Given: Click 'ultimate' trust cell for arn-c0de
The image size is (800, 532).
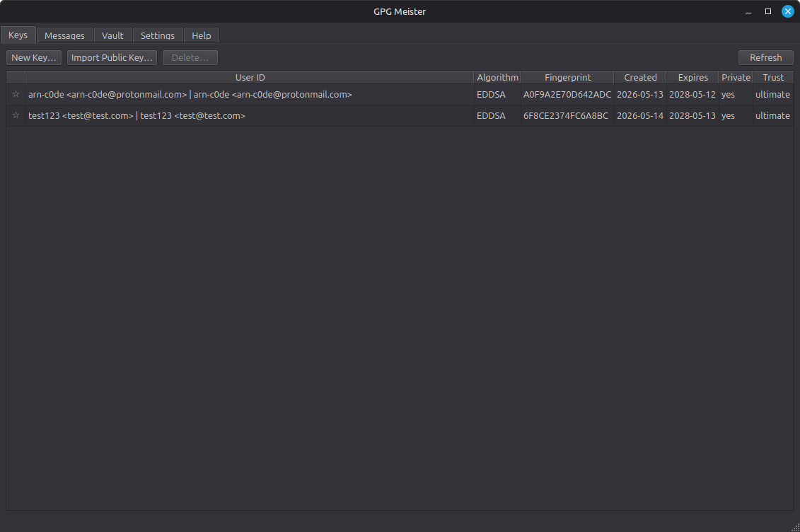Looking at the screenshot, I should pos(773,94).
